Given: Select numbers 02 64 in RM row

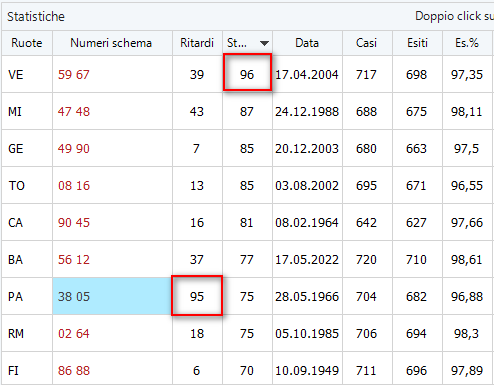Looking at the screenshot, I should 74,333.
